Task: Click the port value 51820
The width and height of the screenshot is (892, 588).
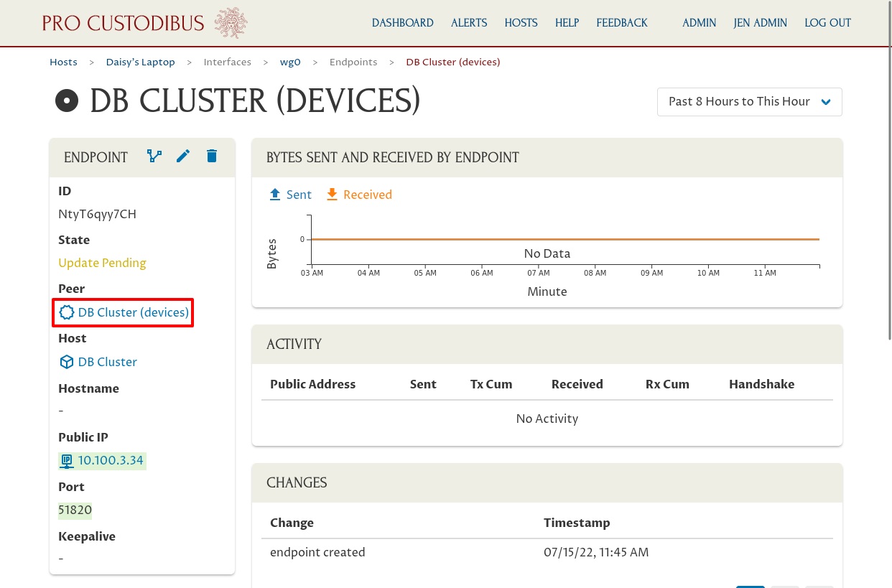Action: [75, 510]
